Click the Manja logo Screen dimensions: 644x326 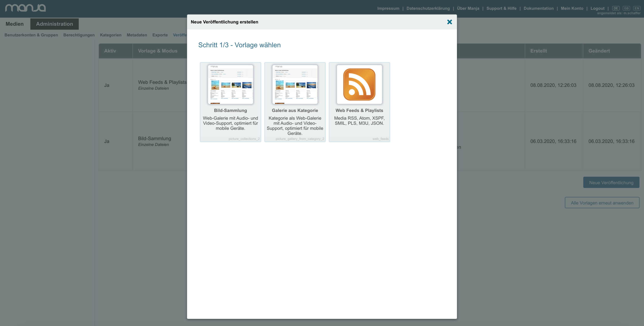(x=25, y=8)
